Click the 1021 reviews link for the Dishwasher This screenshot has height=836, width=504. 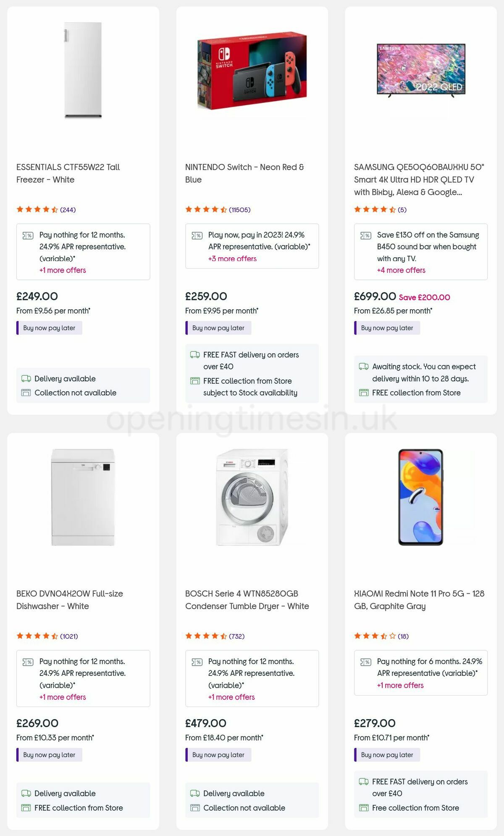[x=68, y=636]
